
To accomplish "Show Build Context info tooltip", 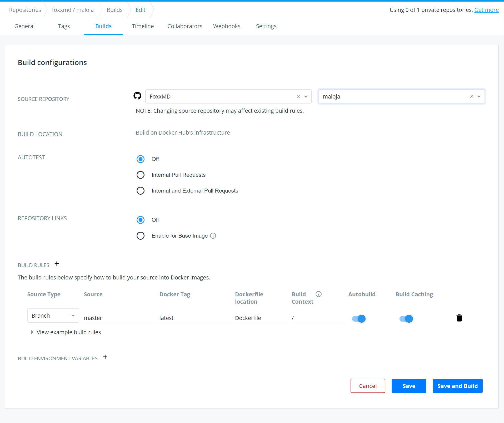I will 319,294.
